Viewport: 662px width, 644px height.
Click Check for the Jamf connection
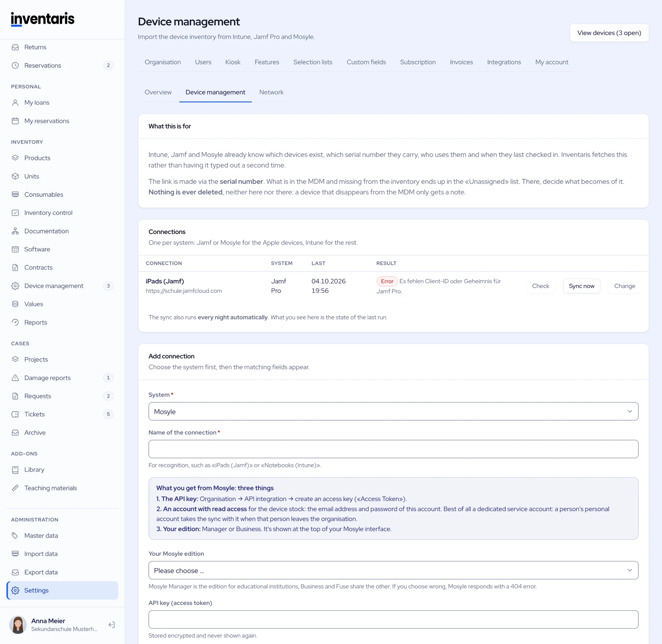click(540, 286)
